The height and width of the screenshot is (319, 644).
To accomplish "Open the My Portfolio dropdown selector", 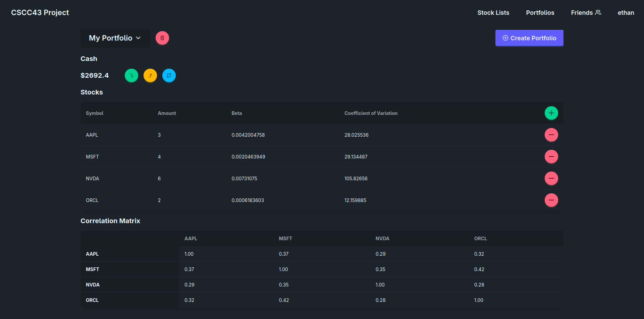I will (x=115, y=38).
